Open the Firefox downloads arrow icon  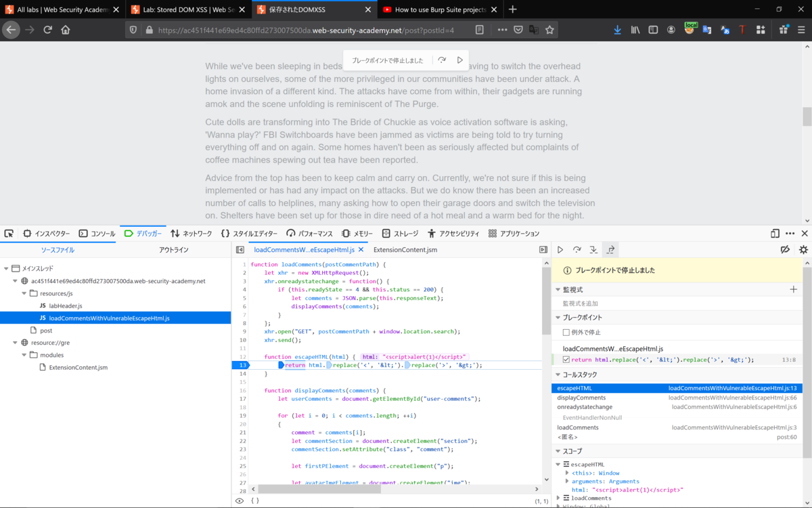[617, 30]
